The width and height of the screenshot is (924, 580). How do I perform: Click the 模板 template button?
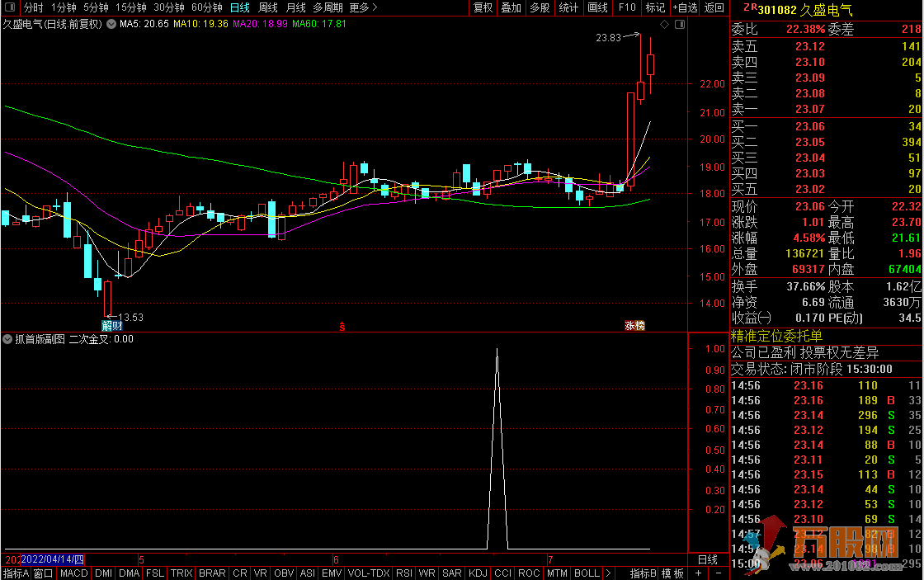pyautogui.click(x=672, y=573)
